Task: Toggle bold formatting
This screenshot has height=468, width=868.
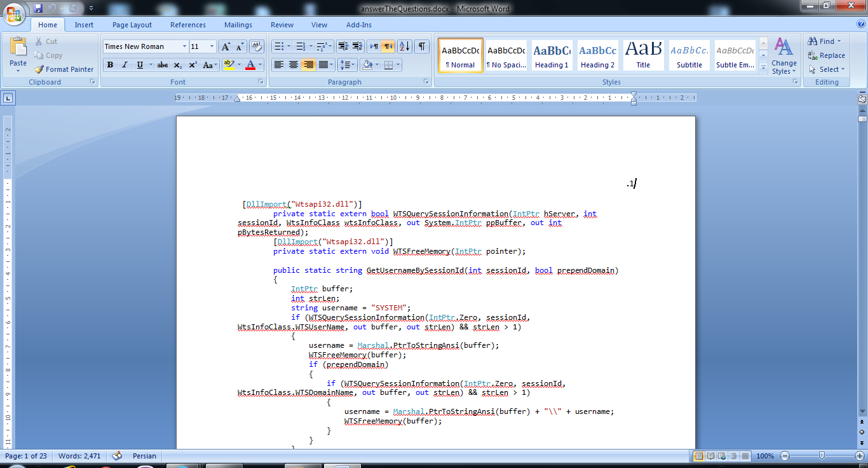Action: (110, 65)
